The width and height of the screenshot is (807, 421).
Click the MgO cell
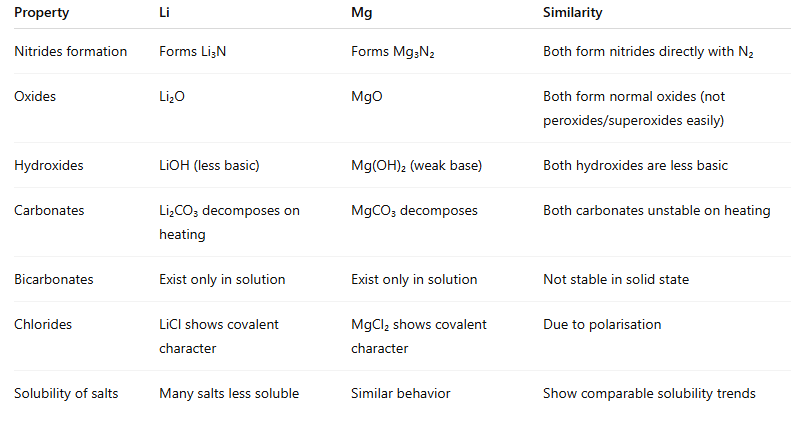[x=367, y=97]
